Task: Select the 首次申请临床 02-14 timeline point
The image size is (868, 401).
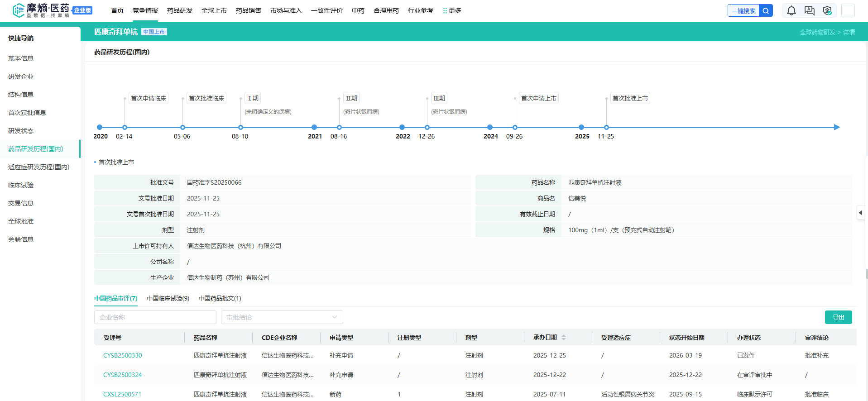Action: click(x=125, y=127)
